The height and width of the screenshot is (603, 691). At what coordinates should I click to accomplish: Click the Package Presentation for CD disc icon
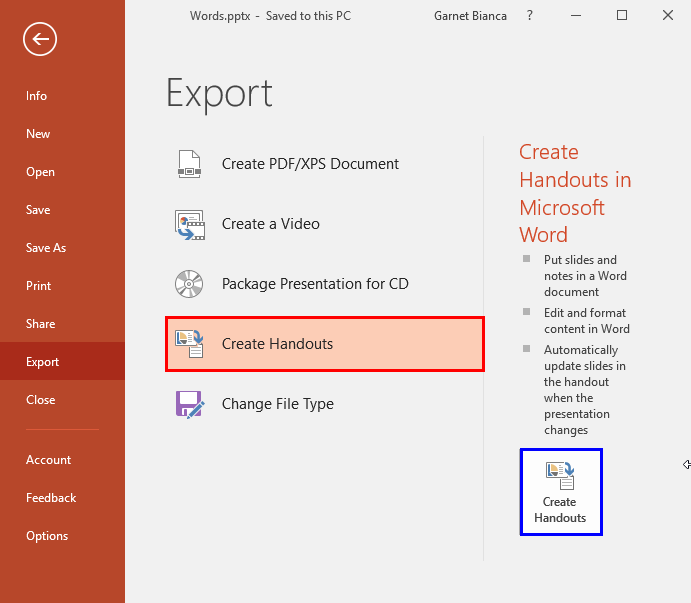[189, 284]
